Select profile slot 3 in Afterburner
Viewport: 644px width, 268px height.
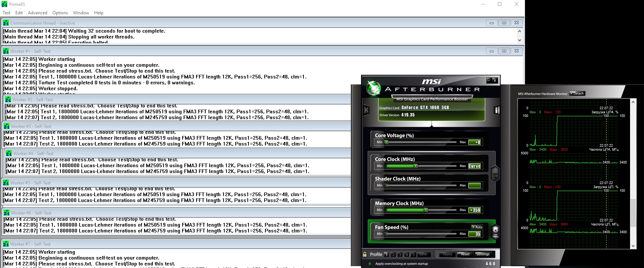click(400, 254)
